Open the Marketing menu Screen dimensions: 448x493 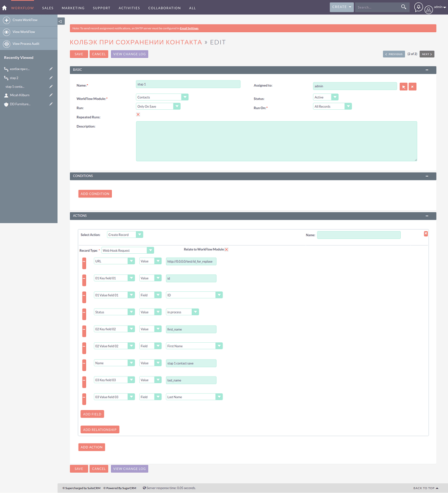tap(73, 8)
